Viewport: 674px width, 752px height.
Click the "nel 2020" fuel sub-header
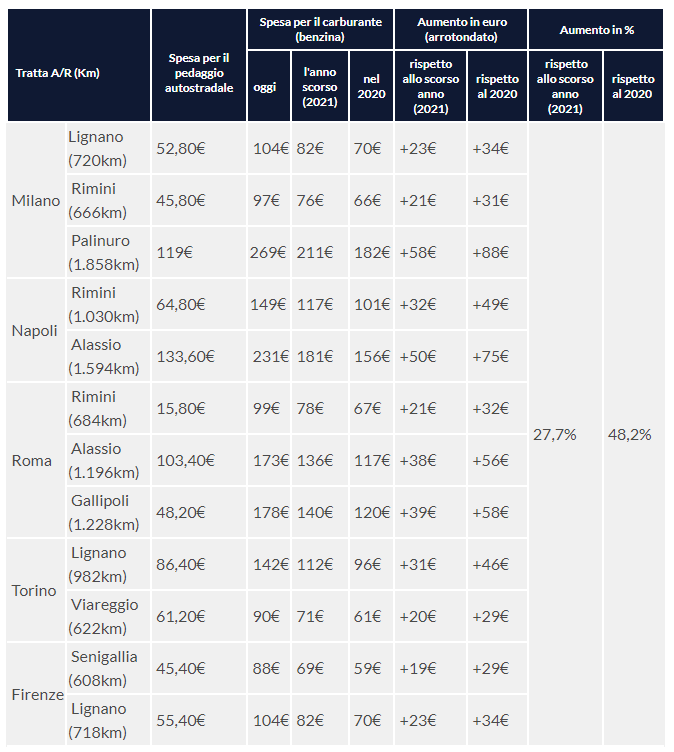372,88
